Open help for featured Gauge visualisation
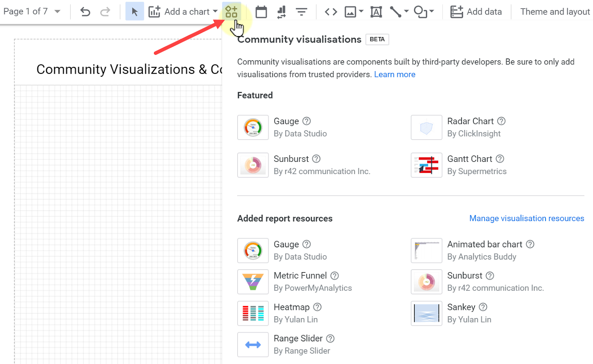The height and width of the screenshot is (364, 593). pos(307,121)
